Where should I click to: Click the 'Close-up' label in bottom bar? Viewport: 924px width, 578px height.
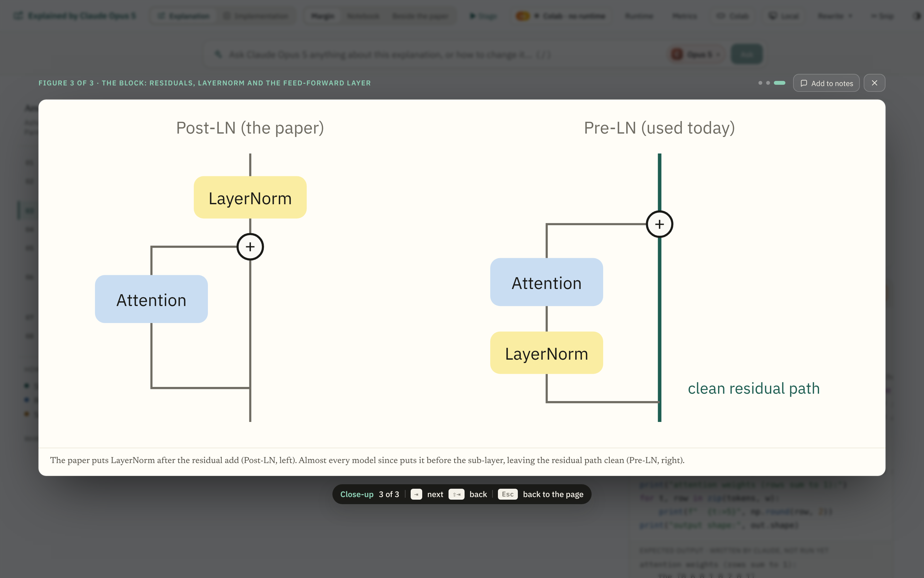pos(357,494)
